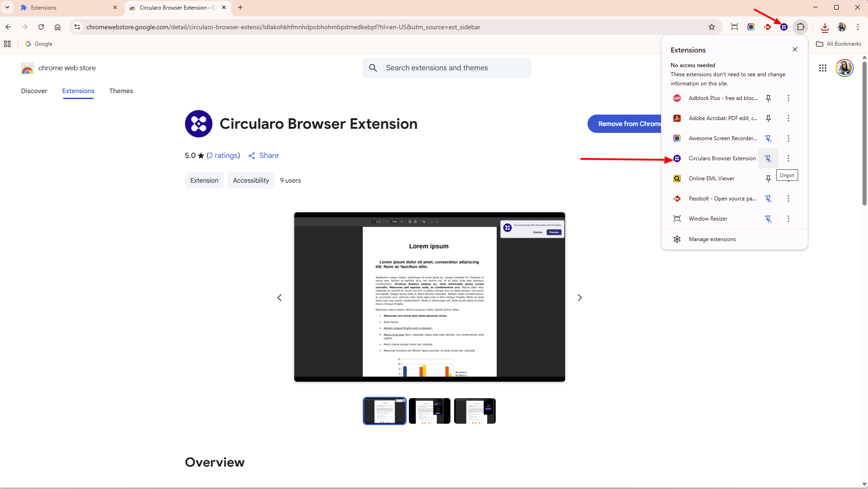
Task: Click the pinned Circularo icon in the toolbar
Action: pos(784,27)
